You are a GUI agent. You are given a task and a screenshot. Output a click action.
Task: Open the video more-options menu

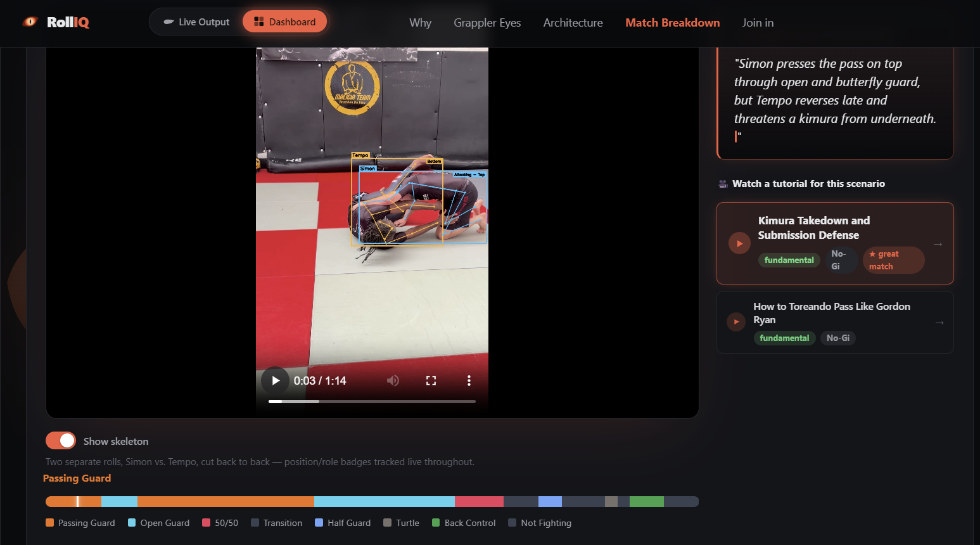coord(469,381)
